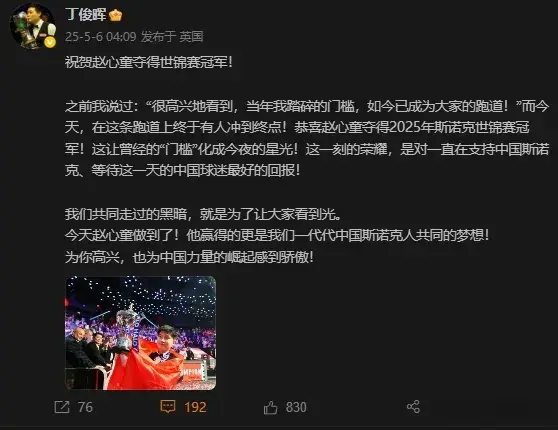Click the 830 likes count
The height and width of the screenshot is (430, 558).
point(296,407)
